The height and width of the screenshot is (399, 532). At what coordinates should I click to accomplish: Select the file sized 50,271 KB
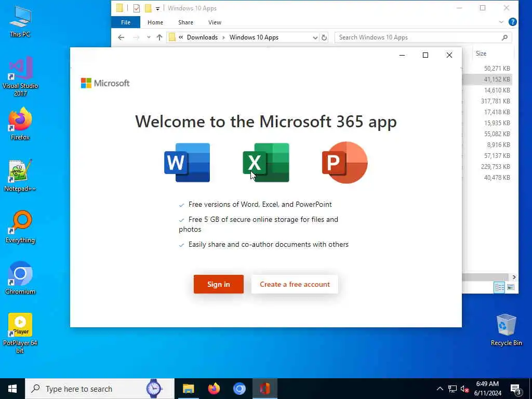point(497,69)
